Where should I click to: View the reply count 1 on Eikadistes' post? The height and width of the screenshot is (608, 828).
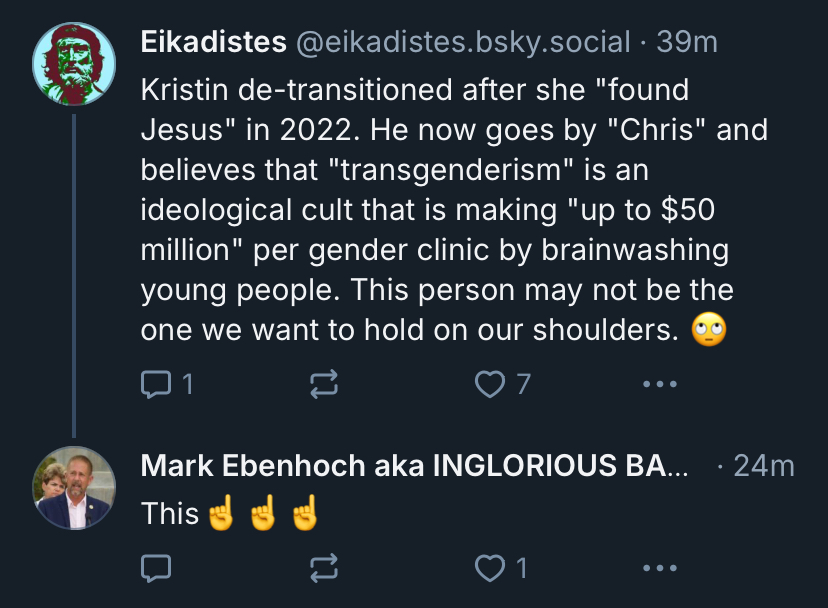187,384
